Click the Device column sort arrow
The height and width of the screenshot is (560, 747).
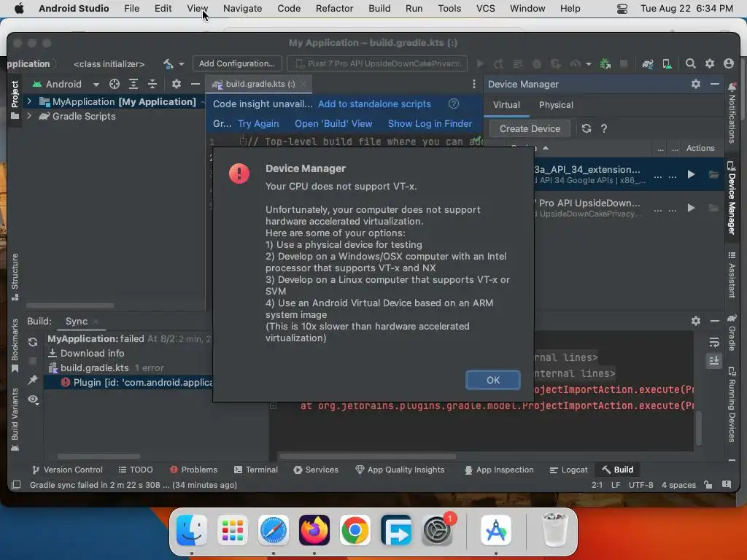(x=546, y=148)
